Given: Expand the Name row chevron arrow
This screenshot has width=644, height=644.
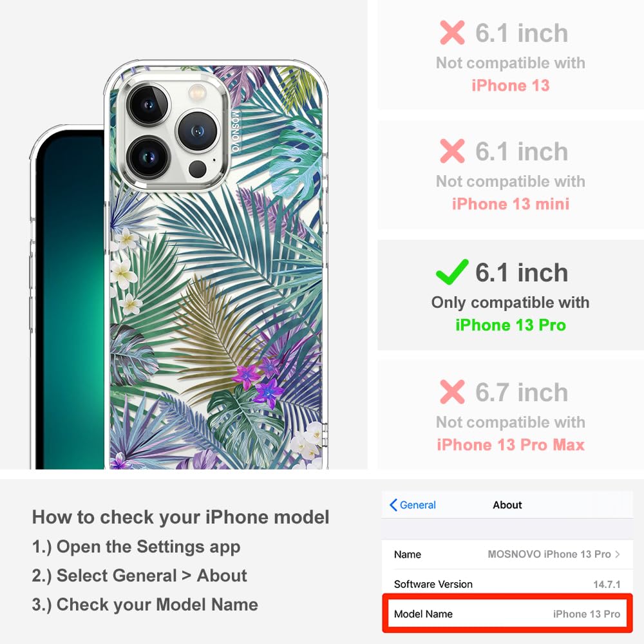Looking at the screenshot, I should pyautogui.click(x=618, y=554).
